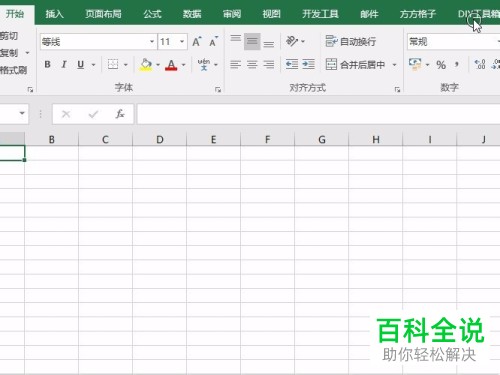Toggle underline formatting
Viewport: 500px width, 375px height.
[x=80, y=64]
